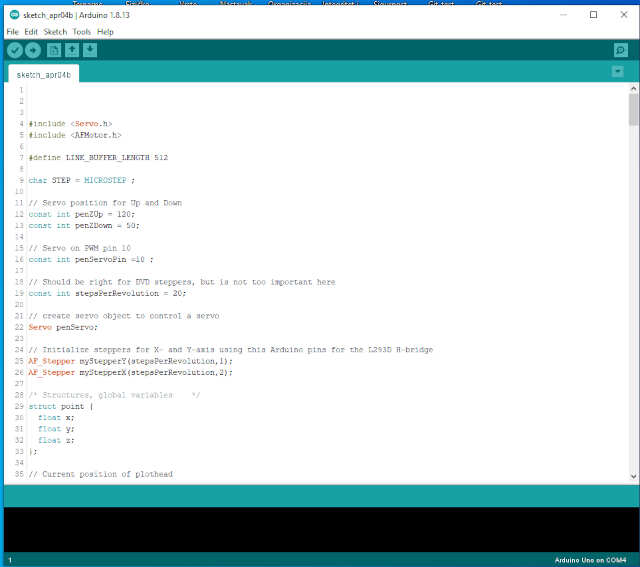640x567 pixels.
Task: Click the comment 'Current position of plothead'
Action: tap(100, 474)
